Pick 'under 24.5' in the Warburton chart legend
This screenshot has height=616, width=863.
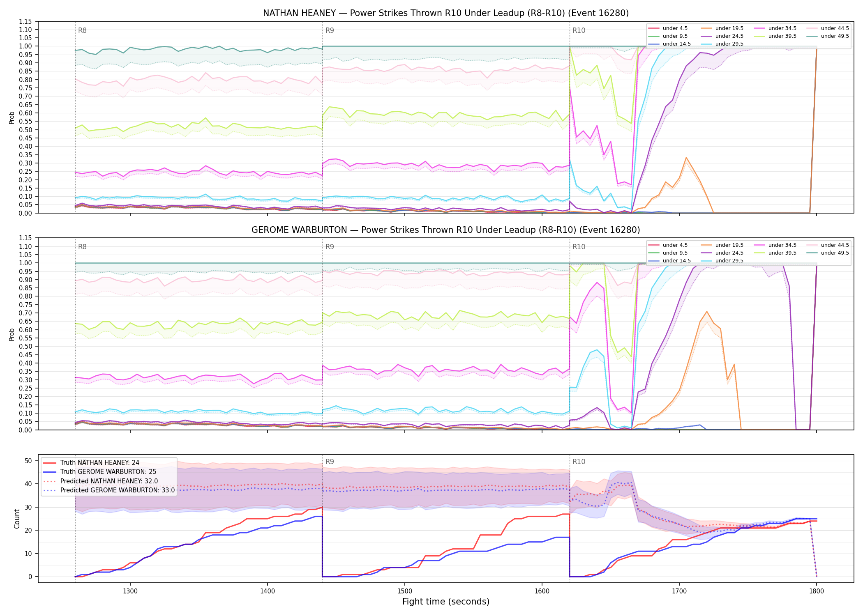[x=729, y=253]
